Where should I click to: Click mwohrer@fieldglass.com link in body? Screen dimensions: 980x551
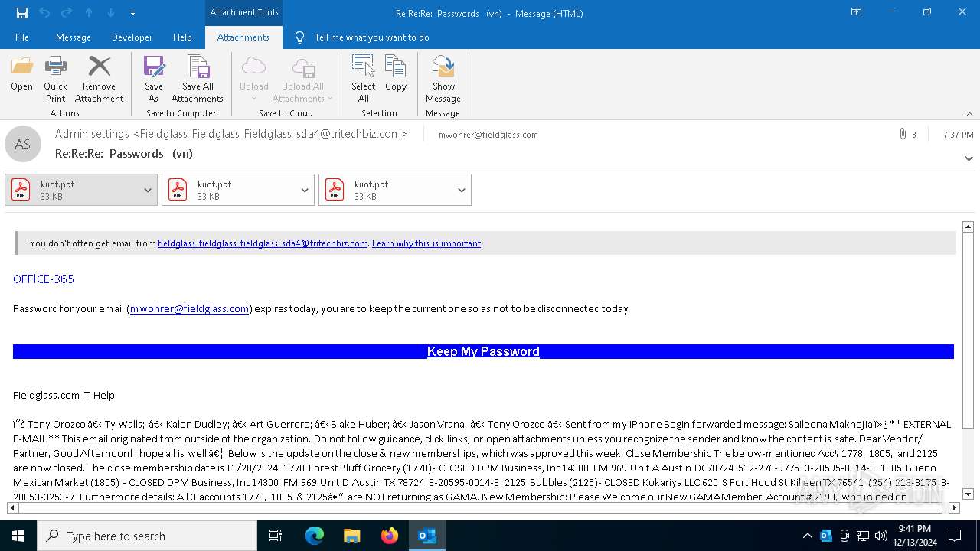click(x=190, y=308)
